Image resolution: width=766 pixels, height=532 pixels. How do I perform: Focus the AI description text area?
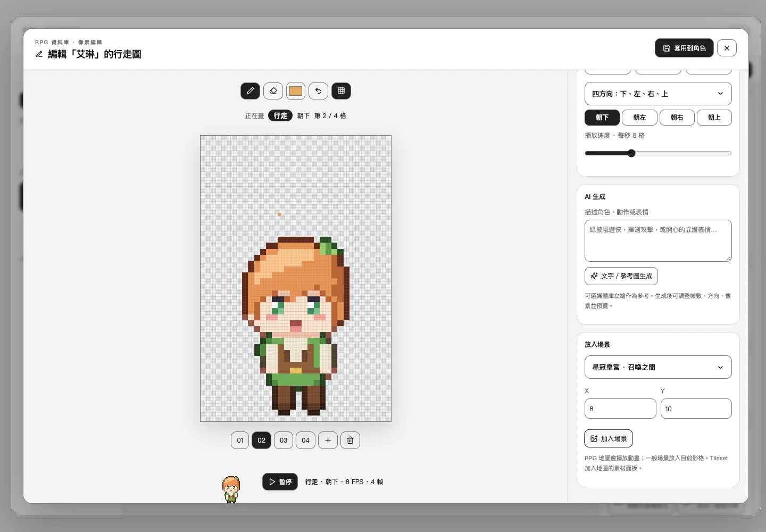point(658,240)
